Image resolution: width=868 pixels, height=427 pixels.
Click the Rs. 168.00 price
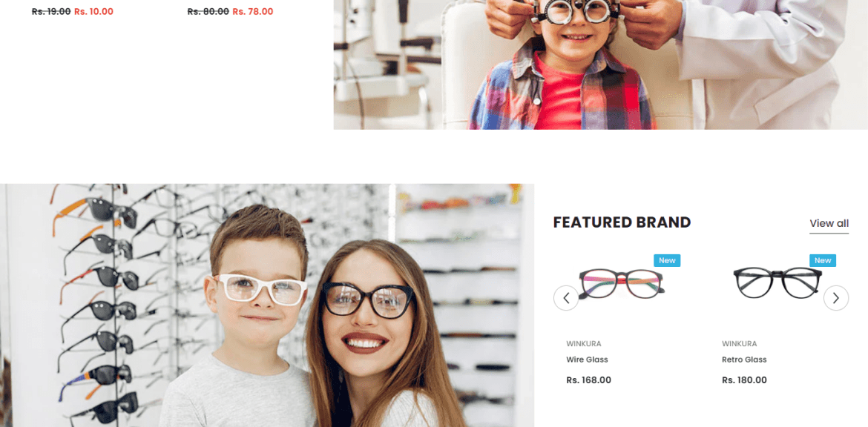[588, 380]
